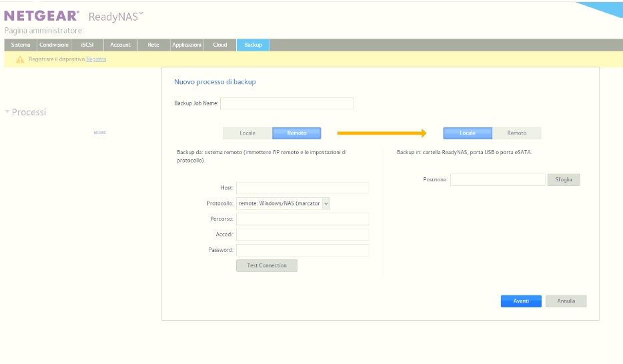Select Remoto as backup destination
This screenshot has height=364, width=623.
pos(517,133)
